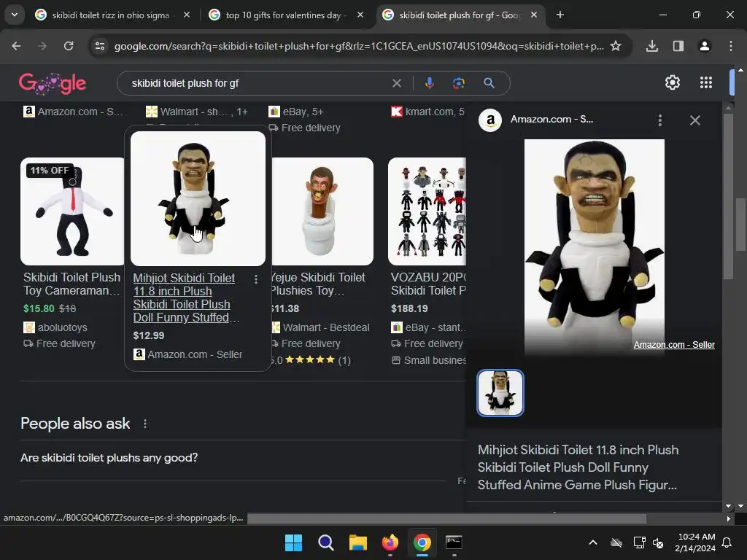Viewport: 747px width, 560px height.
Task: Click the $188.19 price
Action: point(409,308)
